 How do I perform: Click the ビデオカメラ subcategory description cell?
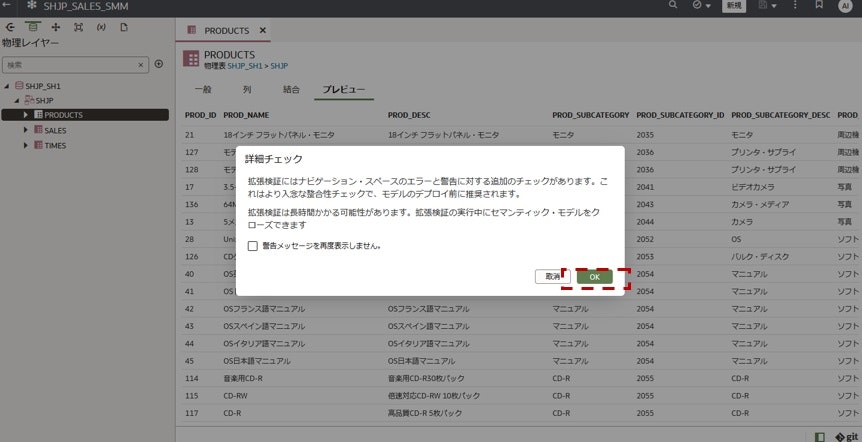pos(753,187)
